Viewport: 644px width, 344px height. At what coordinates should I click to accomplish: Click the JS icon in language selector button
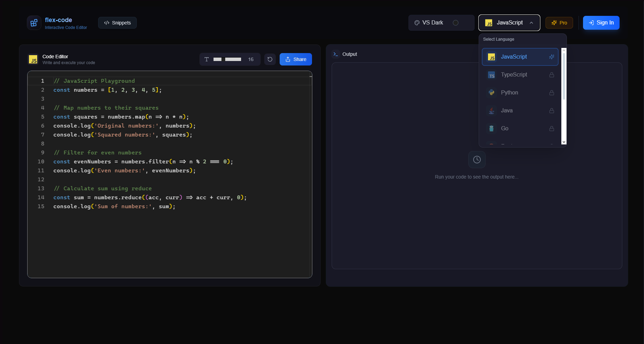(489, 23)
